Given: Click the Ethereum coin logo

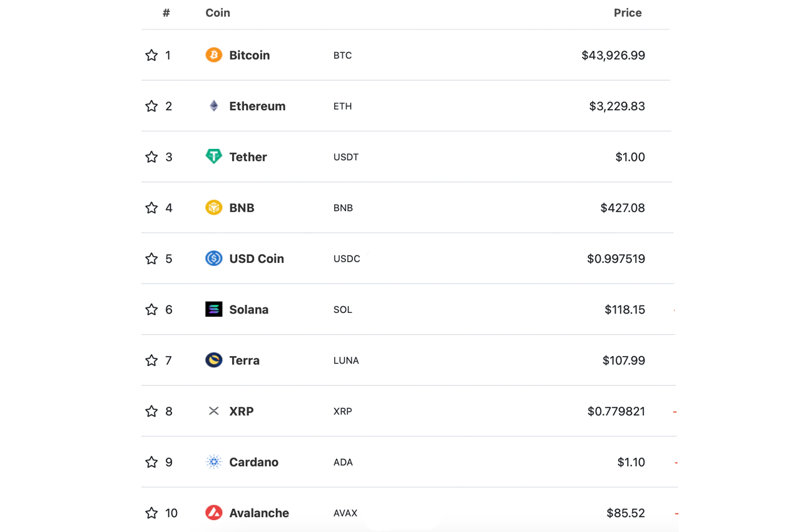Looking at the screenshot, I should coord(213,106).
